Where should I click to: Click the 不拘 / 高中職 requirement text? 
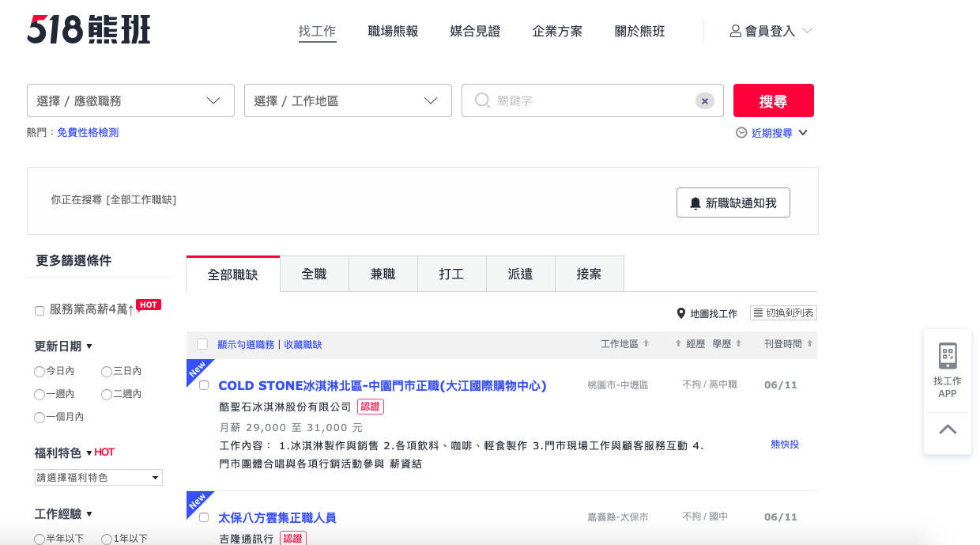(x=710, y=384)
